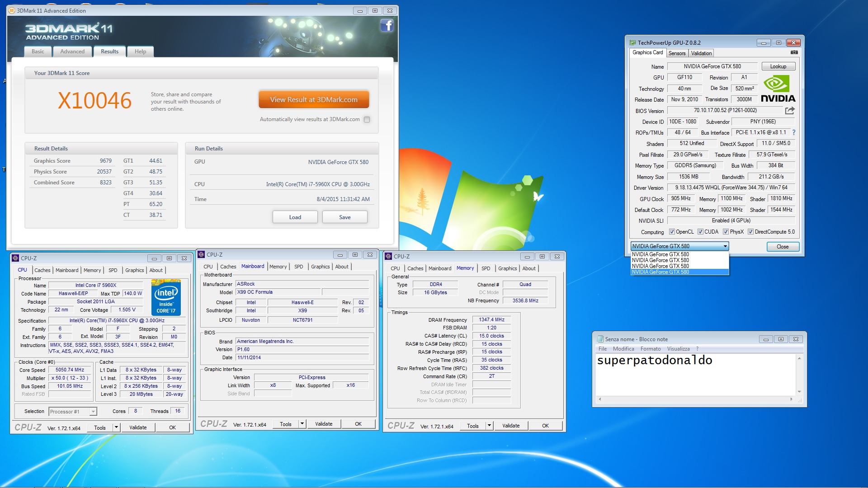
Task: Click View Result at 3DMark.com button
Action: click(314, 100)
